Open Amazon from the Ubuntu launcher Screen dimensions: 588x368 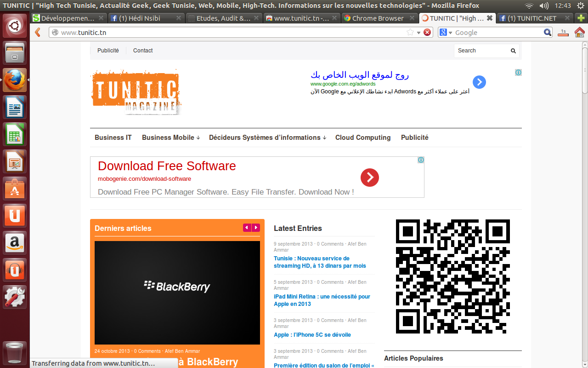tap(14, 243)
